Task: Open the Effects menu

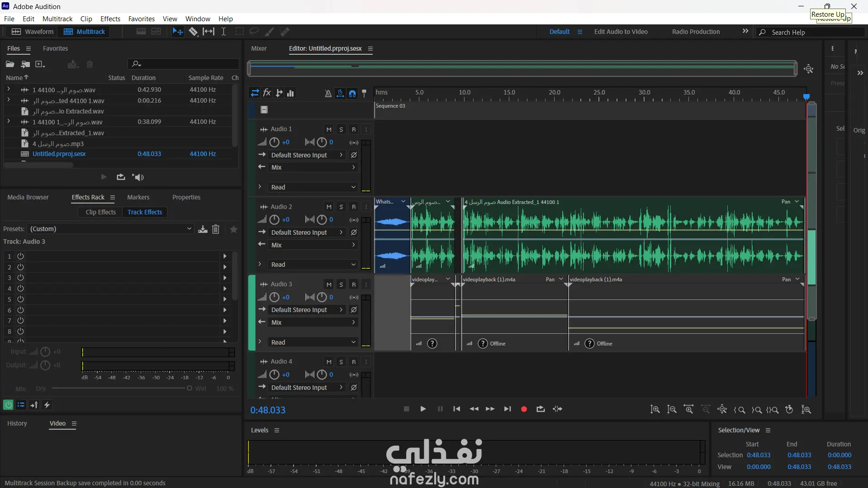Action: click(110, 19)
